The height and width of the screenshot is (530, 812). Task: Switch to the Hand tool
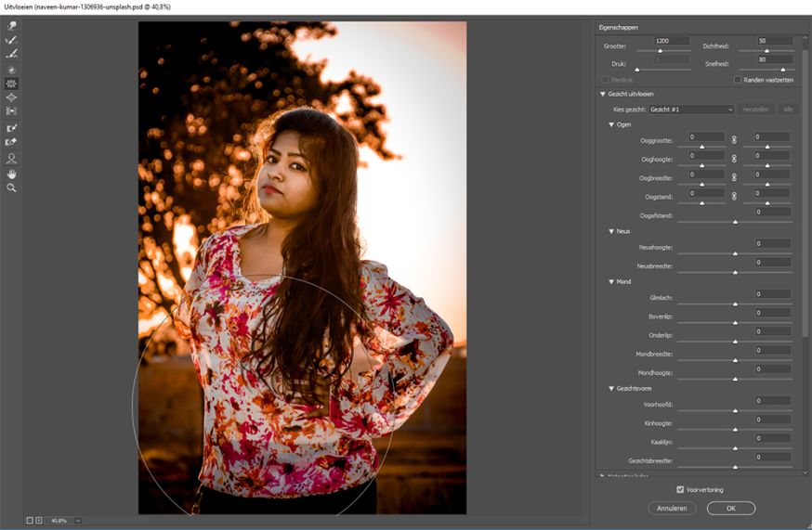point(12,174)
